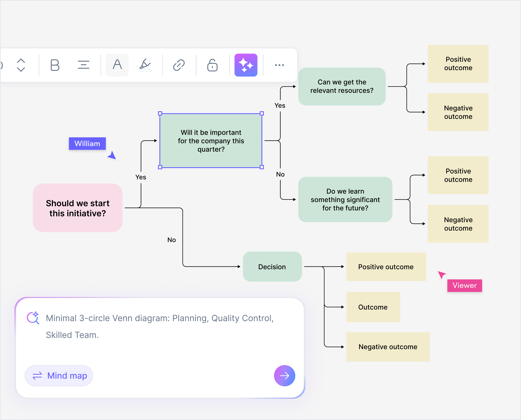Select 'Can we get the relevant resources?' node
This screenshot has width=521, height=420.
[342, 86]
